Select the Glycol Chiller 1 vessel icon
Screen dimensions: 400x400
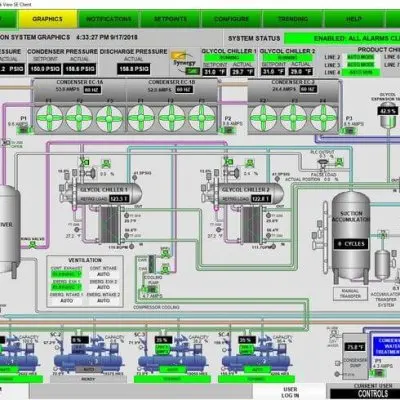click(103, 194)
